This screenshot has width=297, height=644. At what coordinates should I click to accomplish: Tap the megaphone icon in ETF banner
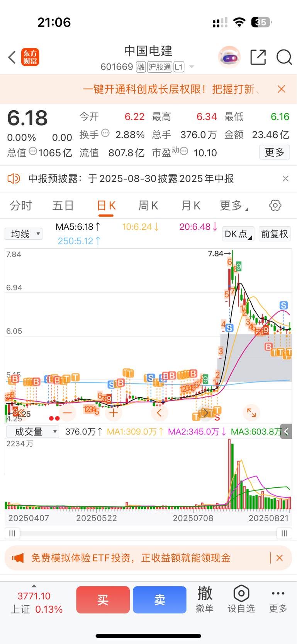[x=18, y=558]
